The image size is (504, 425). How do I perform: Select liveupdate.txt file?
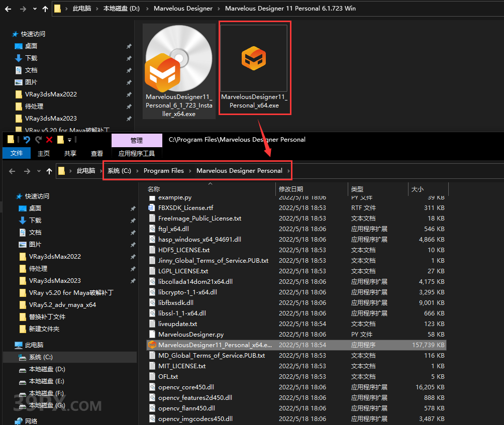click(177, 324)
